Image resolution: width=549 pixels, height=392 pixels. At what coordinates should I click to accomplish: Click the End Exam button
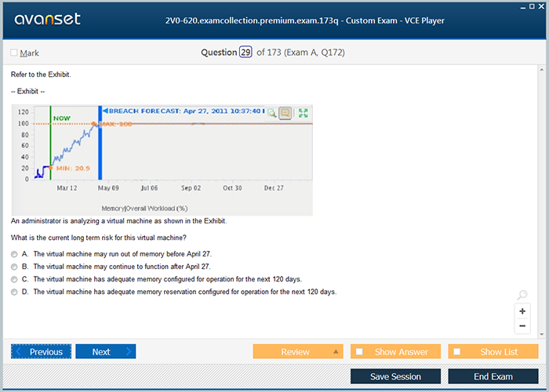tap(493, 376)
